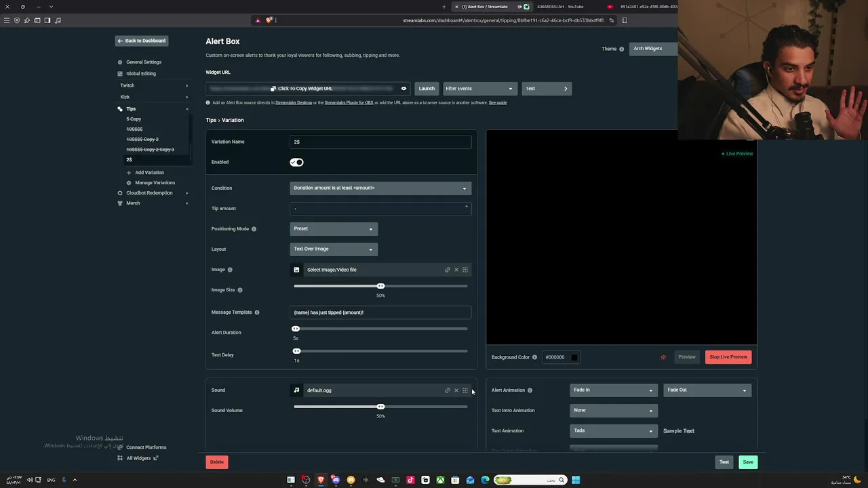Click the link icon in Image row
The image size is (868, 488).
click(448, 270)
